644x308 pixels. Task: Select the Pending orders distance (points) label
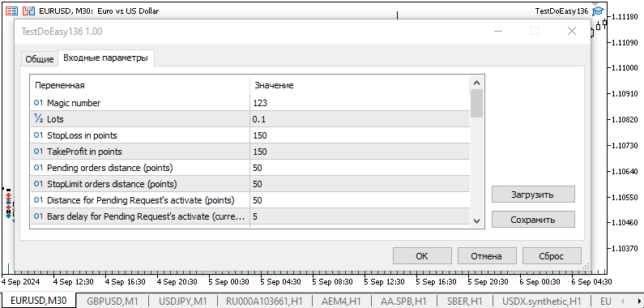click(x=110, y=168)
